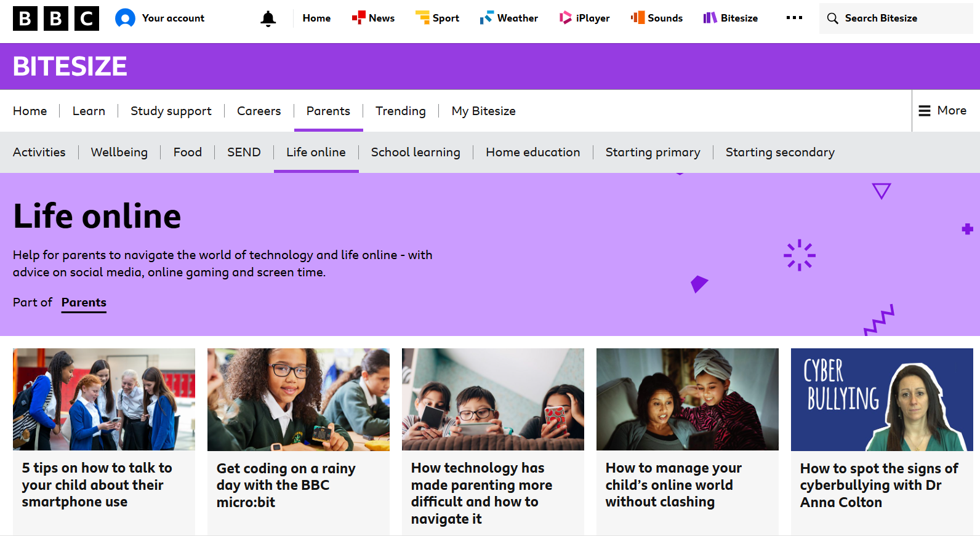This screenshot has width=980, height=536.
Task: Click the BBC logo
Action: [x=56, y=18]
